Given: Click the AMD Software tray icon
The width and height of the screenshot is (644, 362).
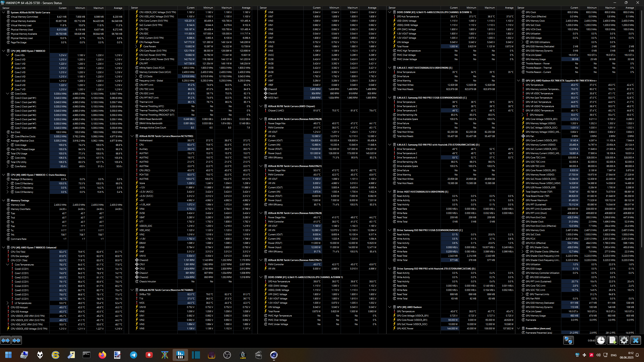Looking at the screenshot, I should (591, 355).
